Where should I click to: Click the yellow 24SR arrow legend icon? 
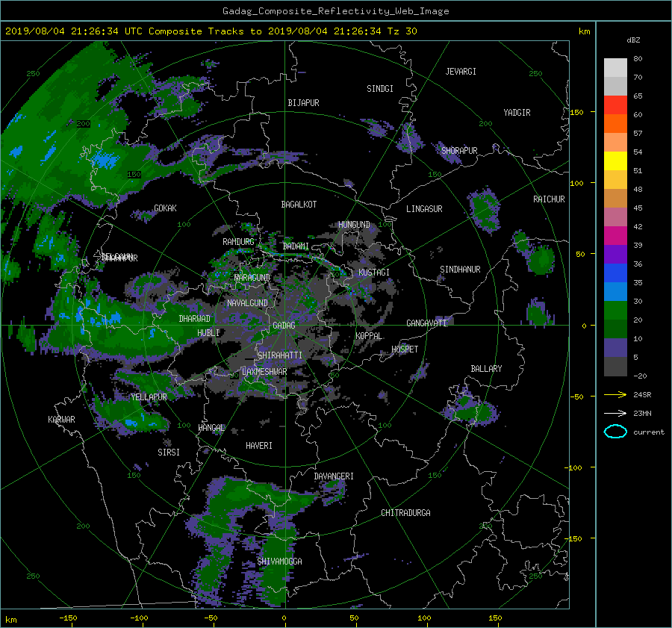pyautogui.click(x=615, y=394)
